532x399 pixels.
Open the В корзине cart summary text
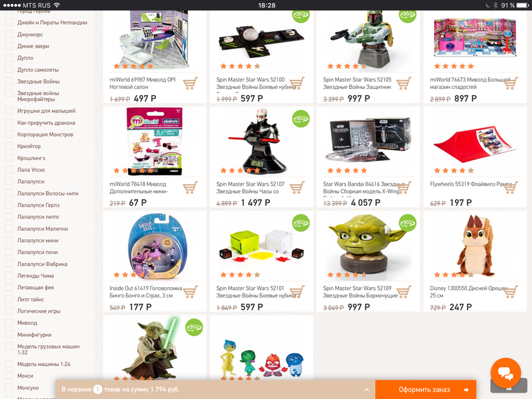(120, 389)
